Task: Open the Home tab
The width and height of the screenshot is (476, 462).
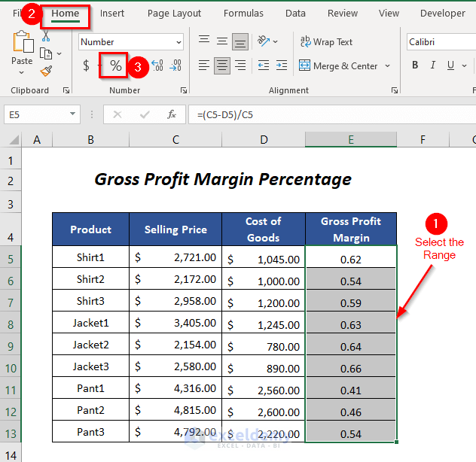Action: pos(66,14)
